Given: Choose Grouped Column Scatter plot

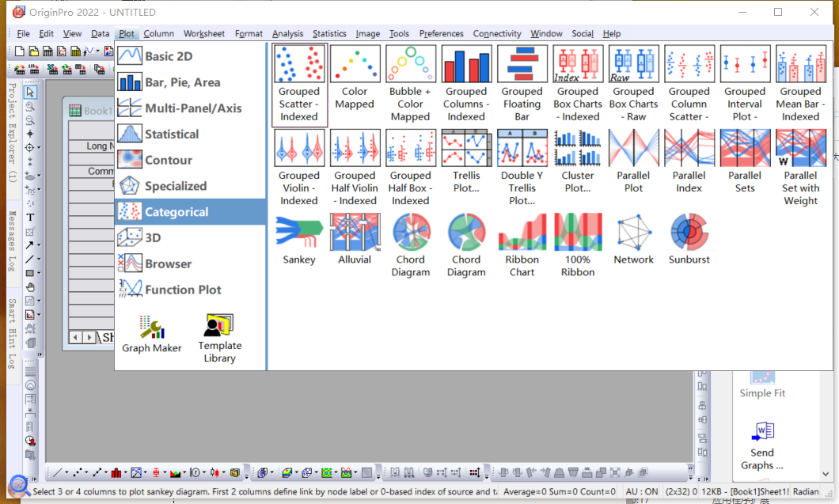Looking at the screenshot, I should pos(689,85).
